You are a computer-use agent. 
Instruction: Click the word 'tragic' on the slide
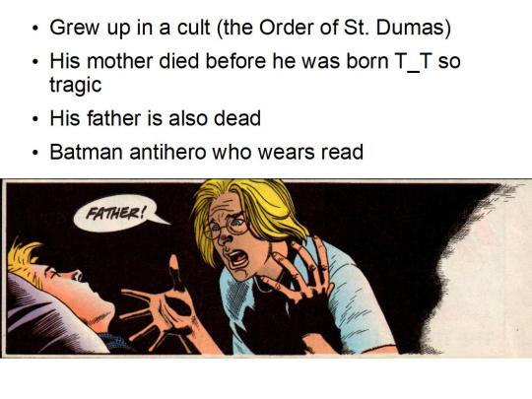pos(76,85)
